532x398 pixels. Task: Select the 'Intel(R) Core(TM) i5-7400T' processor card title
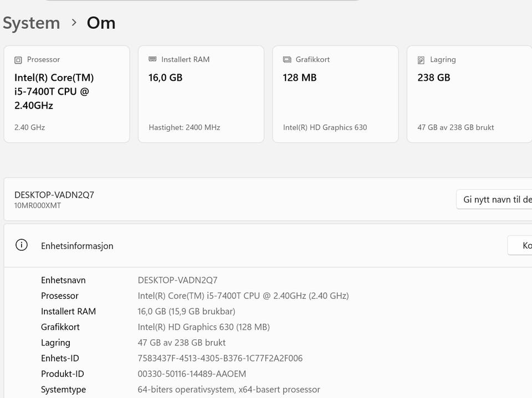(54, 91)
